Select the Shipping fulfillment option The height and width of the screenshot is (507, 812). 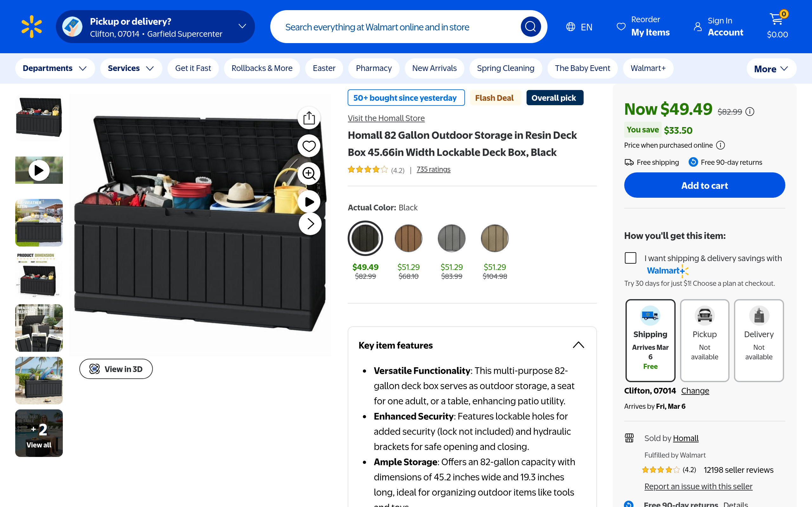click(650, 340)
